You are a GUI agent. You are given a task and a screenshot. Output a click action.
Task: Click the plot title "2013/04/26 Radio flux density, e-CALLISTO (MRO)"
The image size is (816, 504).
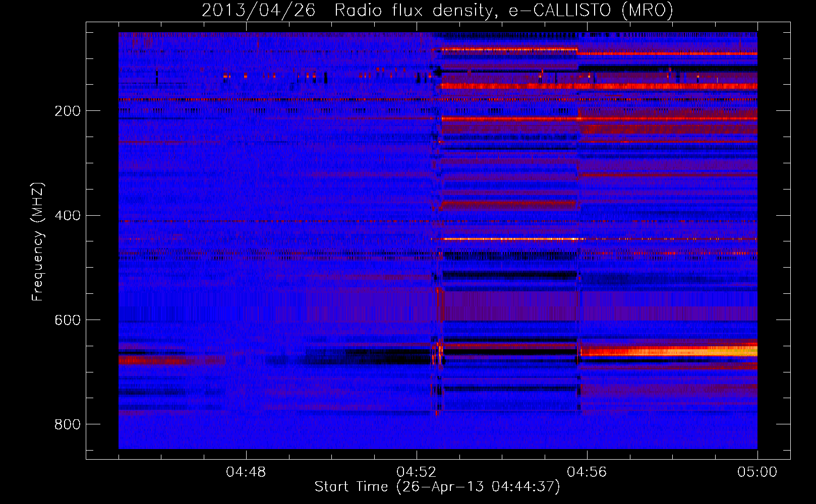pos(437,10)
